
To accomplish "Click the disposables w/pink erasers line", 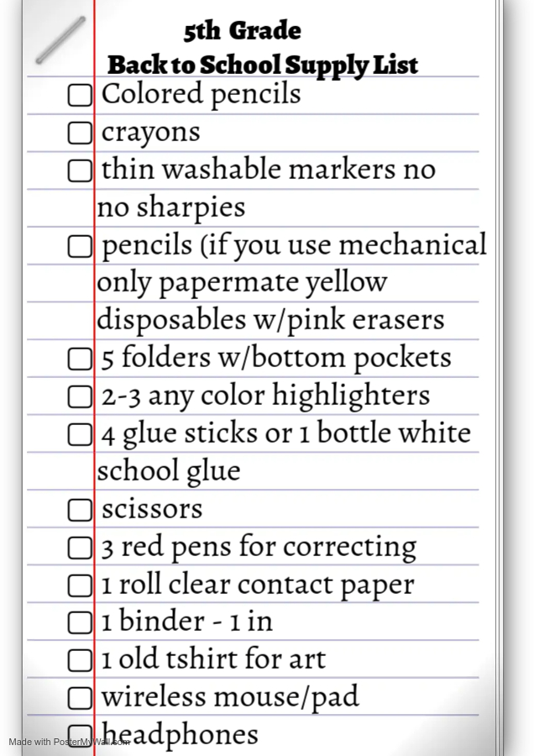I will click(x=270, y=320).
